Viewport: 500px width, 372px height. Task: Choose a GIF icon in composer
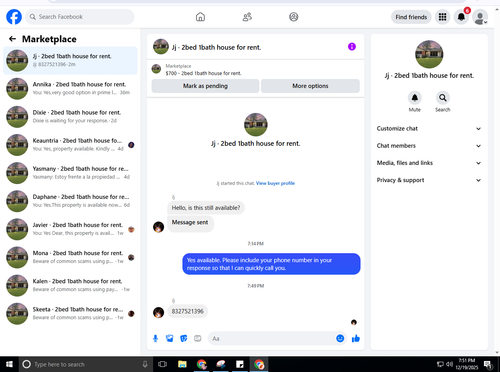[198, 339]
